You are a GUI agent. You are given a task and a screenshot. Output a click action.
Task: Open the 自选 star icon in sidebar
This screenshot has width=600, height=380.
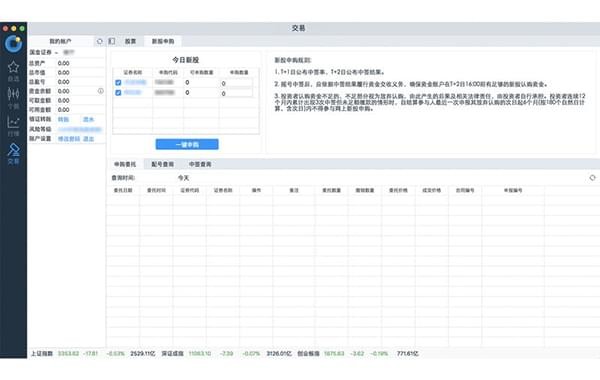point(13,67)
